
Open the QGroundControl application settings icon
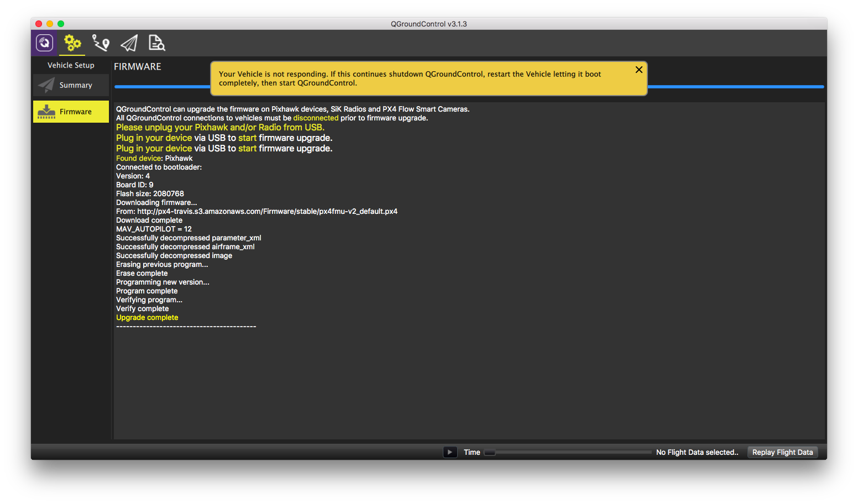[x=44, y=43]
